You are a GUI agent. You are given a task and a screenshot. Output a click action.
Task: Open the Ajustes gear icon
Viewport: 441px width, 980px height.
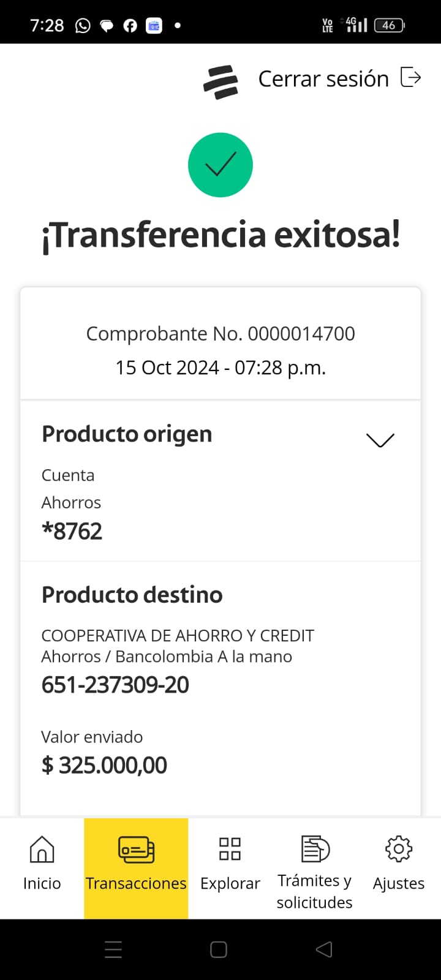pyautogui.click(x=399, y=849)
